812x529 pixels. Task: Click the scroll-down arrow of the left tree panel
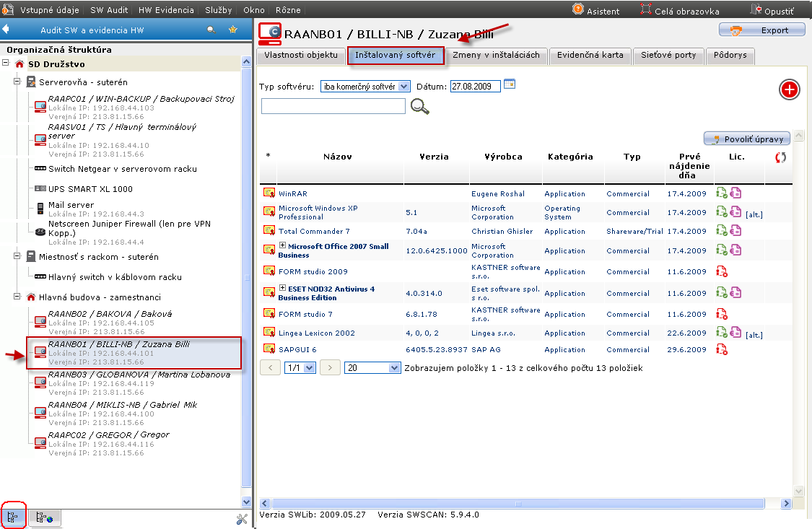(x=247, y=502)
